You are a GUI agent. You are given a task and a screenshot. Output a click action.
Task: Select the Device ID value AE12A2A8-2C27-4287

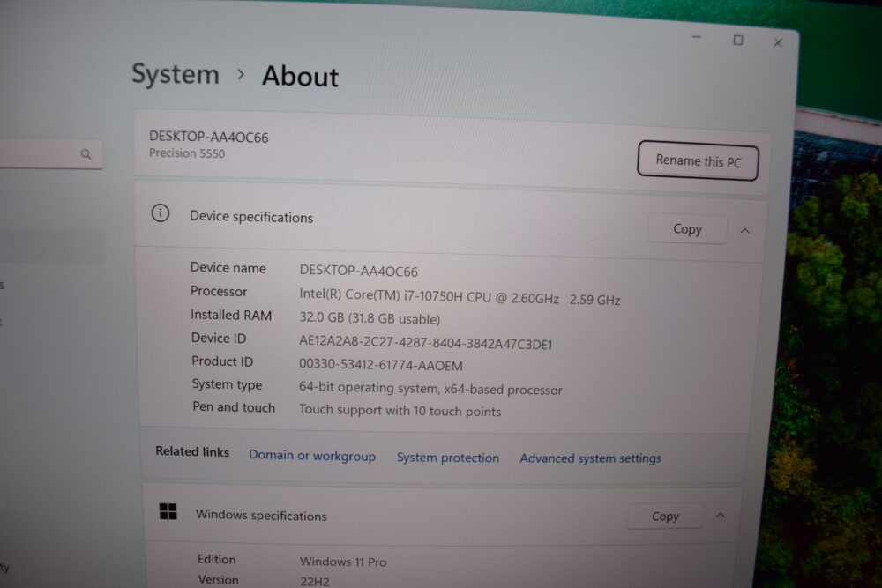[x=425, y=342]
